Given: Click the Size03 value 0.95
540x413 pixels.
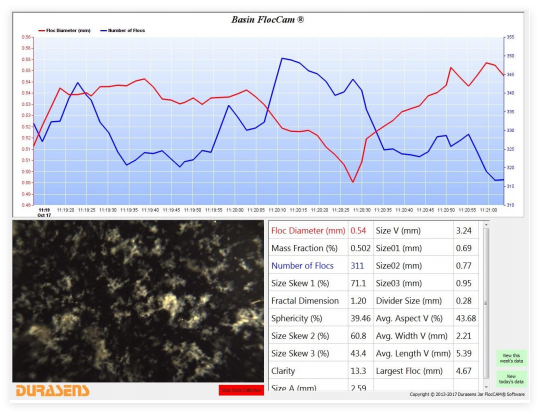Looking at the screenshot, I should (x=464, y=283).
